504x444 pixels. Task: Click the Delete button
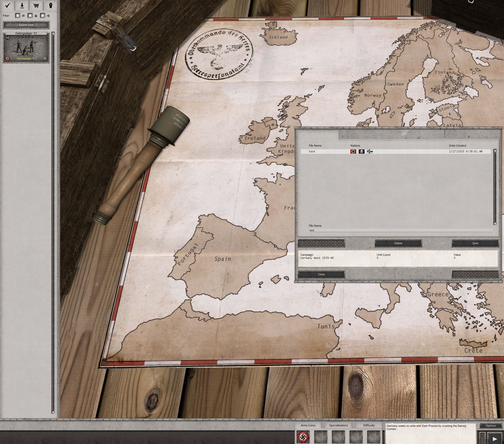[x=398, y=243]
